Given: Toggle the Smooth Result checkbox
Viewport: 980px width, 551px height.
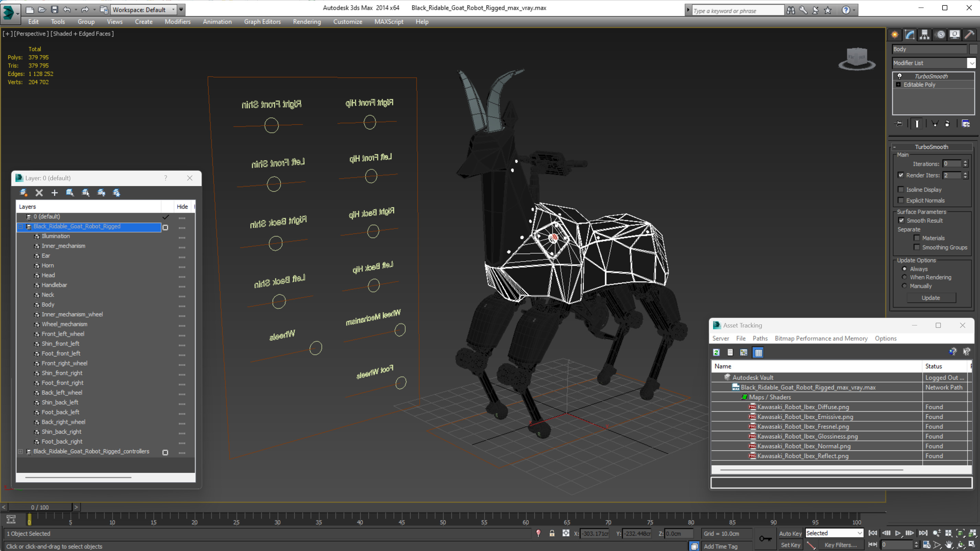Looking at the screenshot, I should click(x=901, y=220).
